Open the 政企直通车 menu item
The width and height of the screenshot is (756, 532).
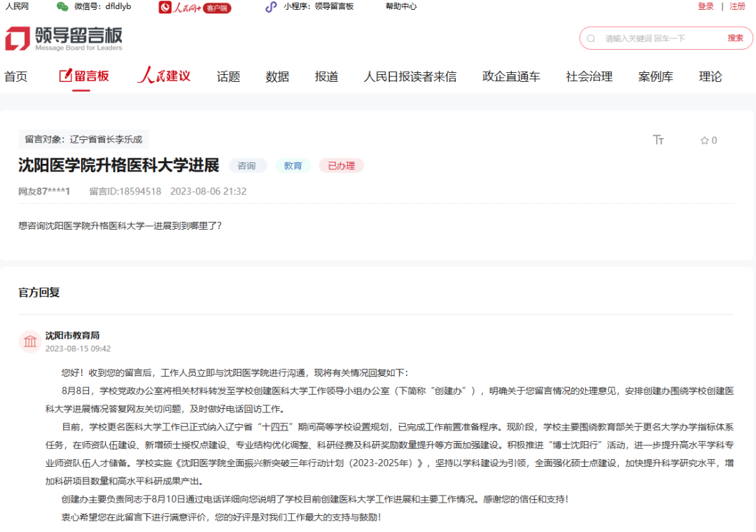coord(510,76)
